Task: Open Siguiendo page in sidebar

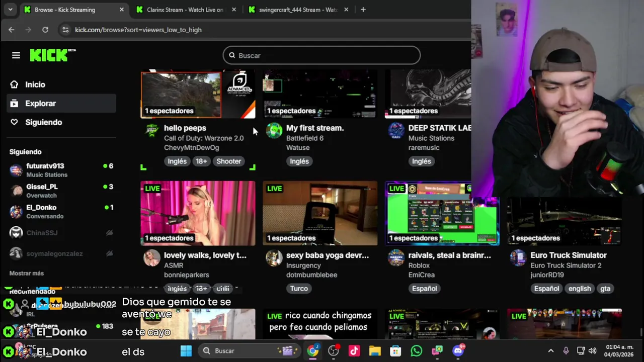Action: 62,122
